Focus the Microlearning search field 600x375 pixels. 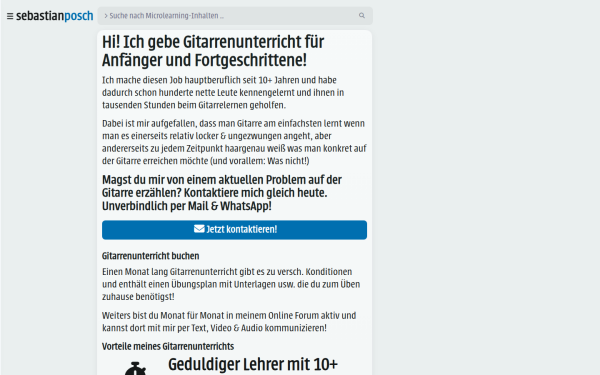(235, 16)
